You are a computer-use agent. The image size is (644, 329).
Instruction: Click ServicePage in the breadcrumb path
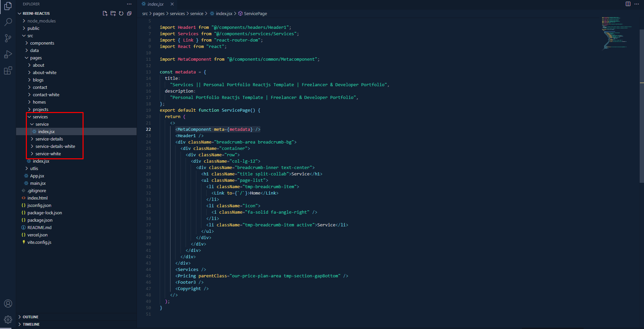pos(255,13)
